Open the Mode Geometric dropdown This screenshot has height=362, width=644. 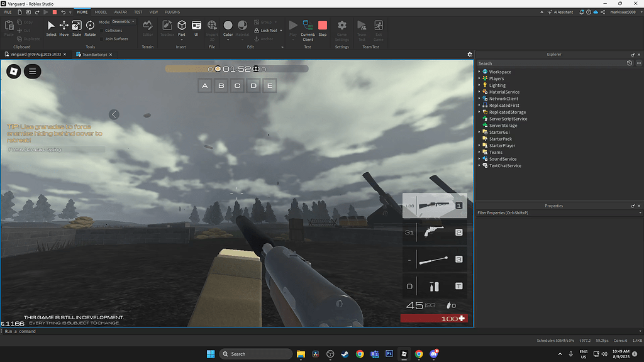click(x=123, y=21)
